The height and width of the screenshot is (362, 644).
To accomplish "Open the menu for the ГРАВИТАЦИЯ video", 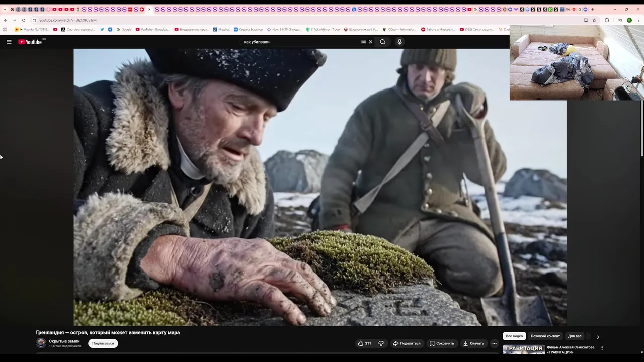I will coord(602,348).
